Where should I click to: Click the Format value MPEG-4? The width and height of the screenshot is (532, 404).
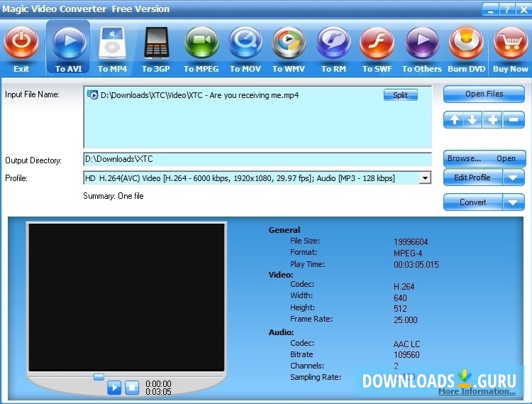tap(408, 253)
